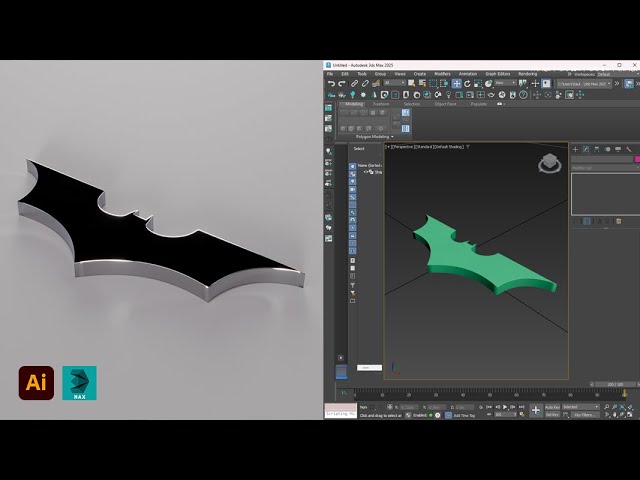The height and width of the screenshot is (480, 640).
Task: Toggle the Auto Key button
Action: [552, 407]
